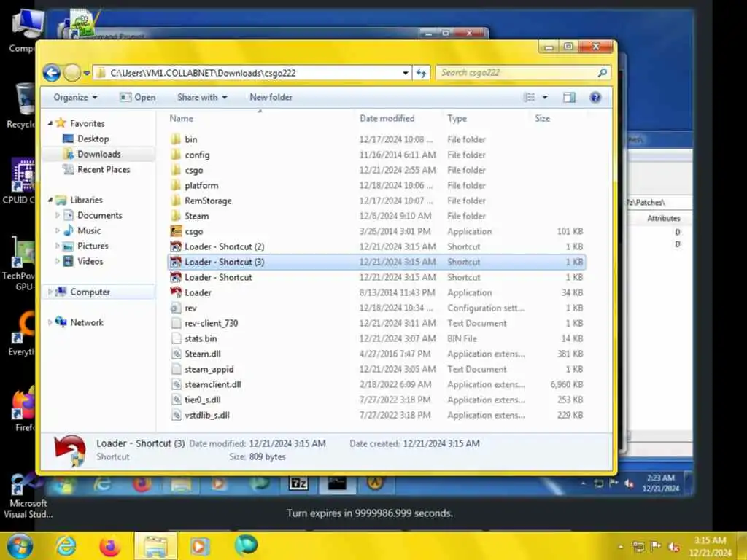The height and width of the screenshot is (560, 747).
Task: Click New folder button
Action: click(271, 97)
